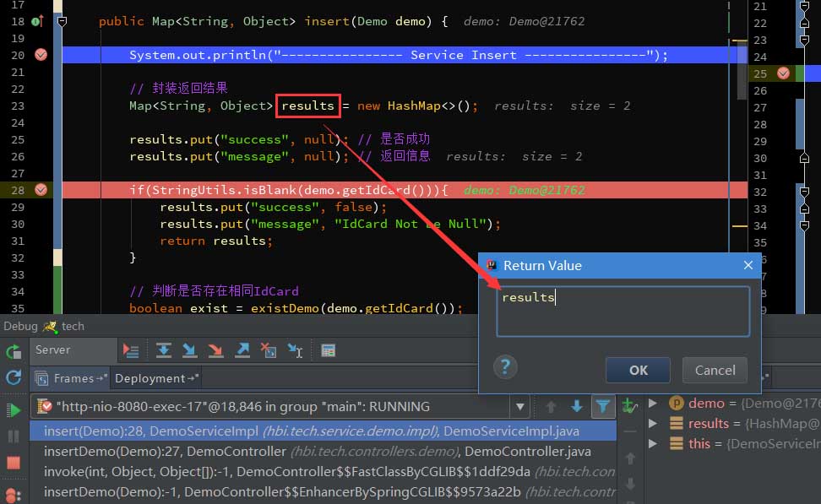Viewport: 821px width, 504px height.
Task: Click the override gutter icon on line 18
Action: 38,21
